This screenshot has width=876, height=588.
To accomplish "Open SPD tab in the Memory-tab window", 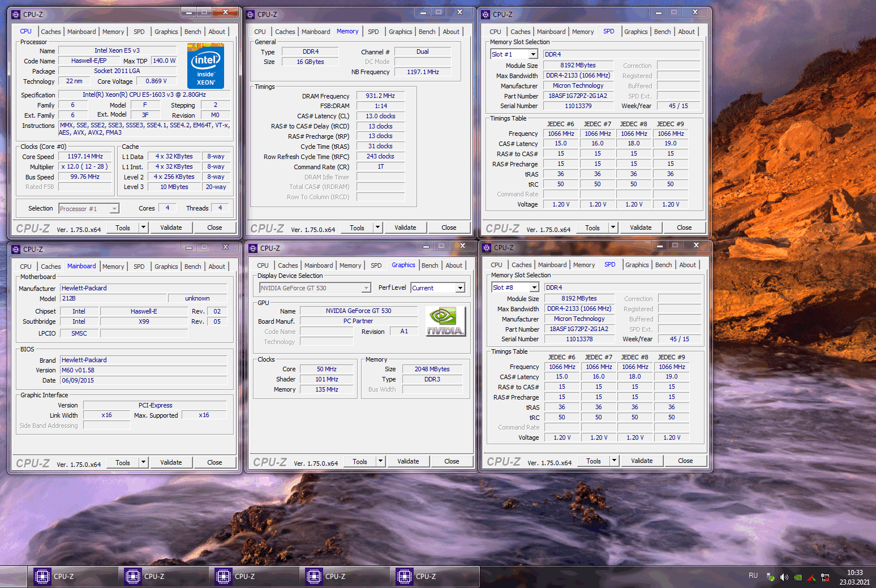I will click(x=373, y=32).
